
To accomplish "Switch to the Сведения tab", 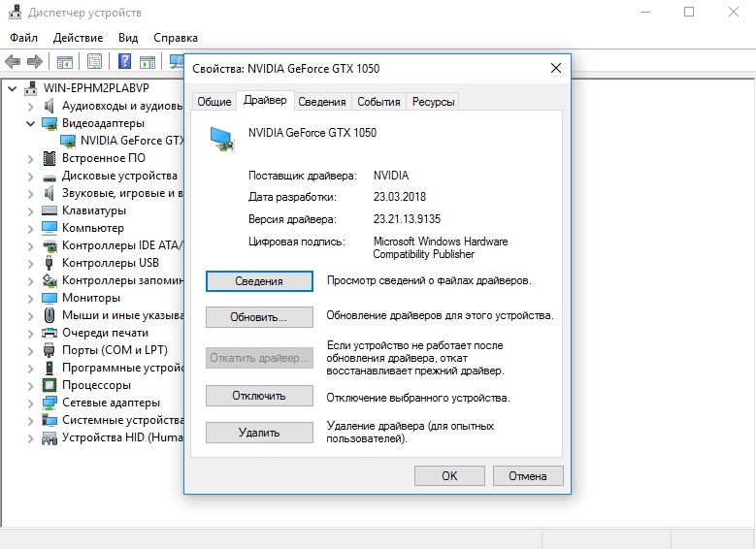I will pos(322,102).
